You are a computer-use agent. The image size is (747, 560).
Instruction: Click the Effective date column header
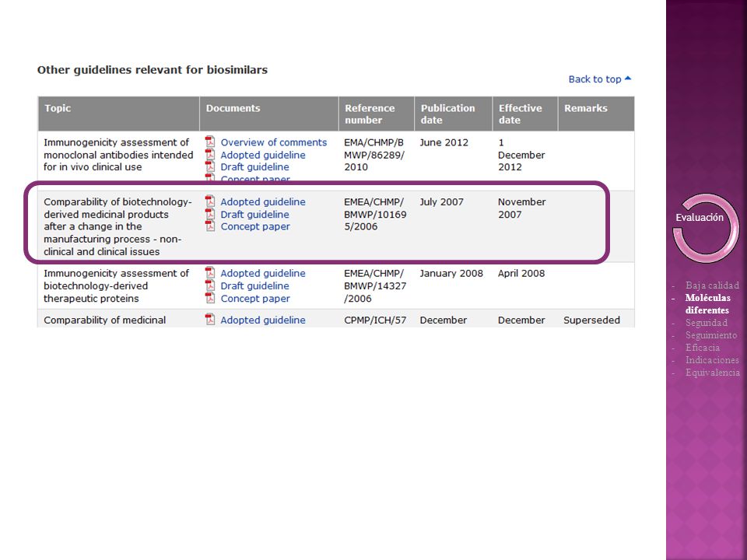tap(525, 114)
